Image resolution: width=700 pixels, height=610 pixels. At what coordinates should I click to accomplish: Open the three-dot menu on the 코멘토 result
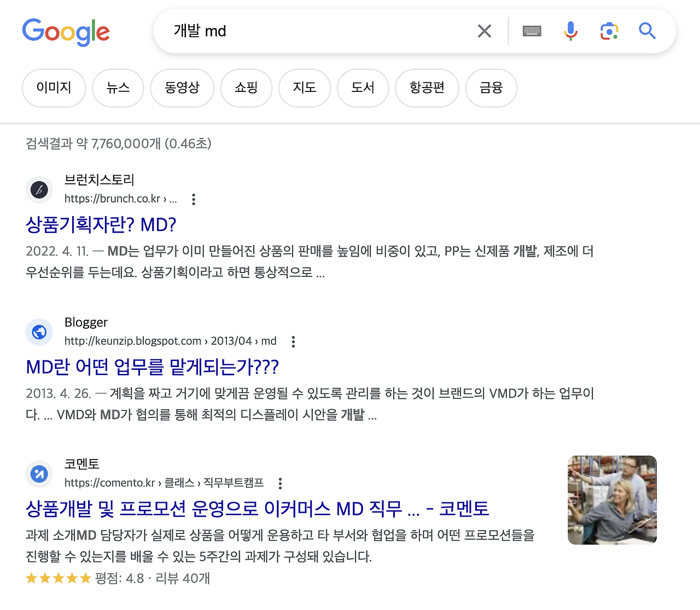pos(279,484)
